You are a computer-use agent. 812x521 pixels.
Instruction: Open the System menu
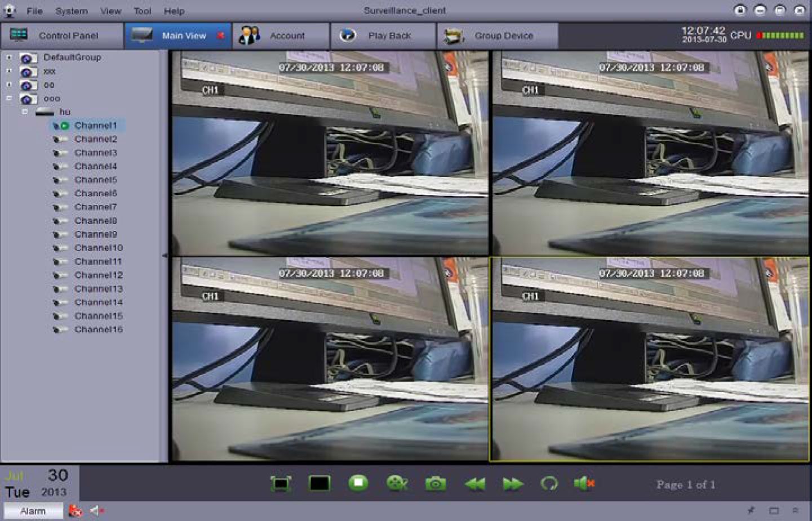(71, 11)
